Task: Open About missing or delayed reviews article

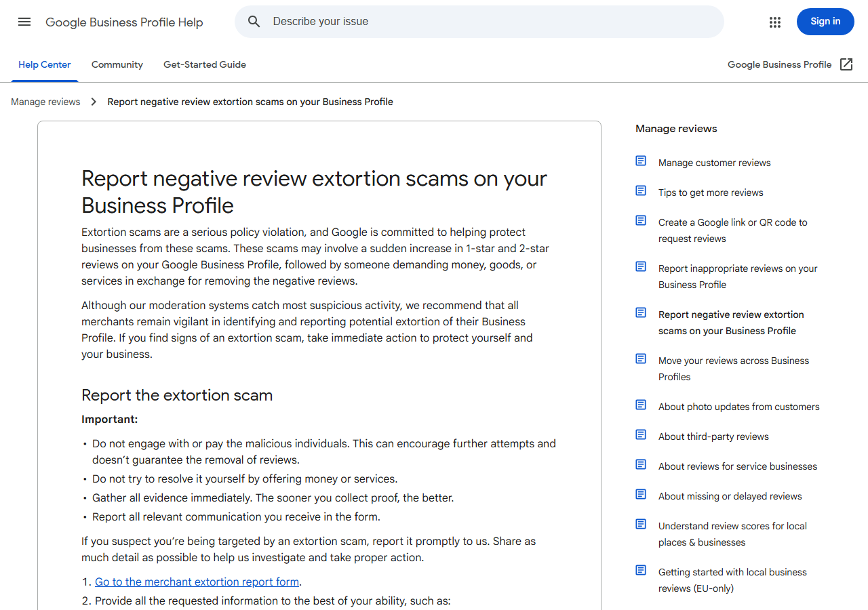Action: (730, 496)
